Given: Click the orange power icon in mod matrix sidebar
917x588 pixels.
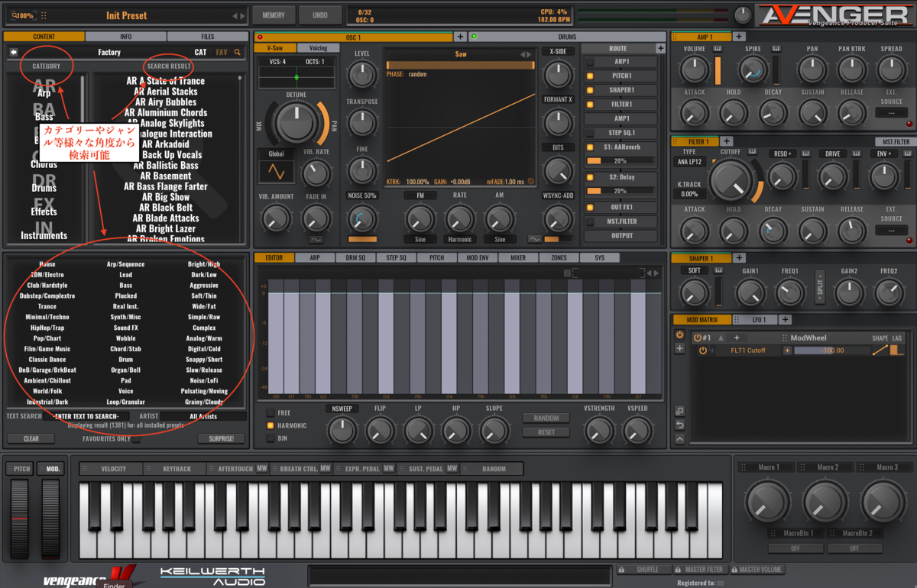Looking at the screenshot, I should pyautogui.click(x=679, y=334).
